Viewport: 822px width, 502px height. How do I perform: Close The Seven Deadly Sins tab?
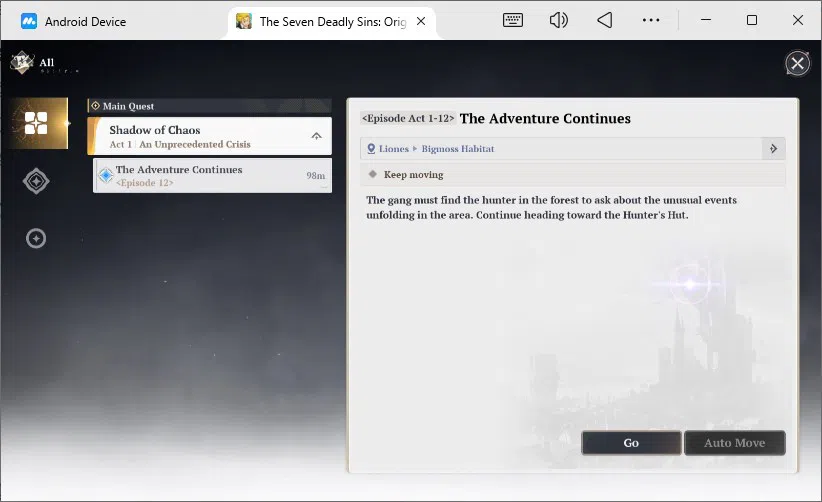(x=421, y=21)
